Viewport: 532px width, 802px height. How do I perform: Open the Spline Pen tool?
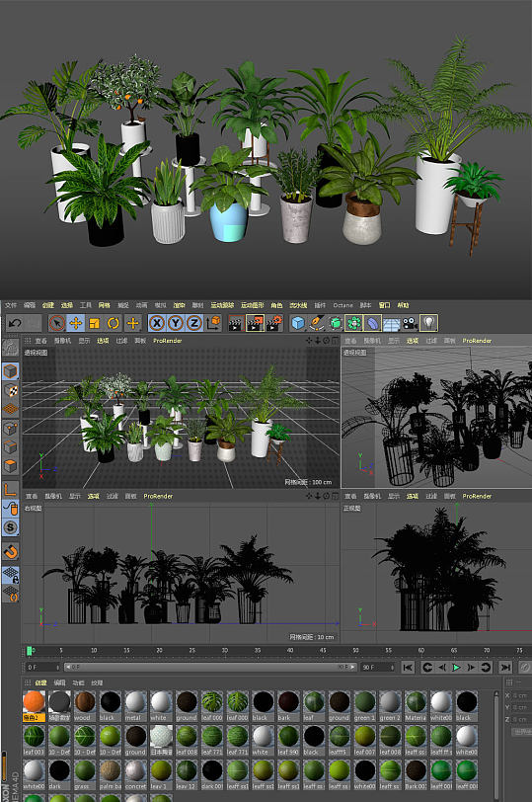click(x=317, y=323)
